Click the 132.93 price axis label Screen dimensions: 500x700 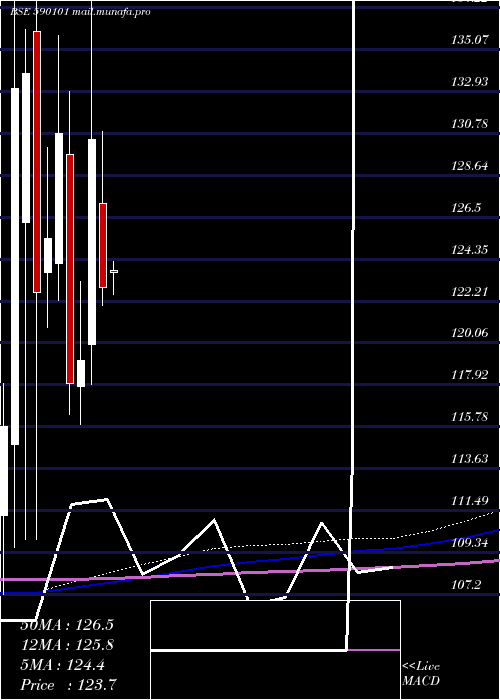(x=470, y=82)
